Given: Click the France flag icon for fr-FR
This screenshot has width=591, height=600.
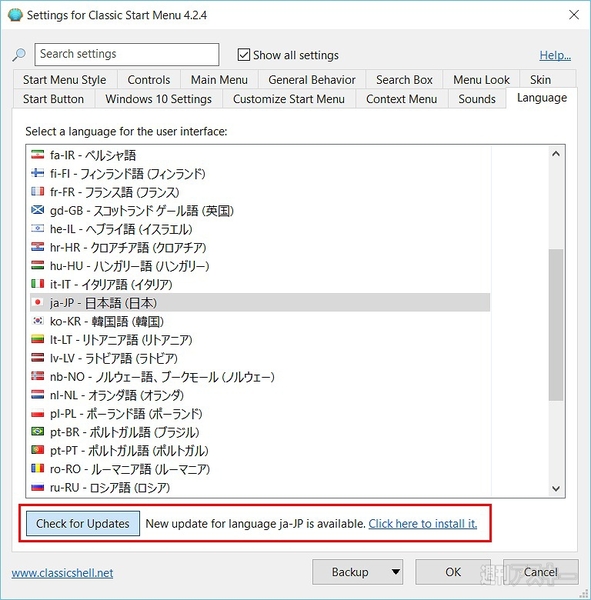Looking at the screenshot, I should pos(38,192).
